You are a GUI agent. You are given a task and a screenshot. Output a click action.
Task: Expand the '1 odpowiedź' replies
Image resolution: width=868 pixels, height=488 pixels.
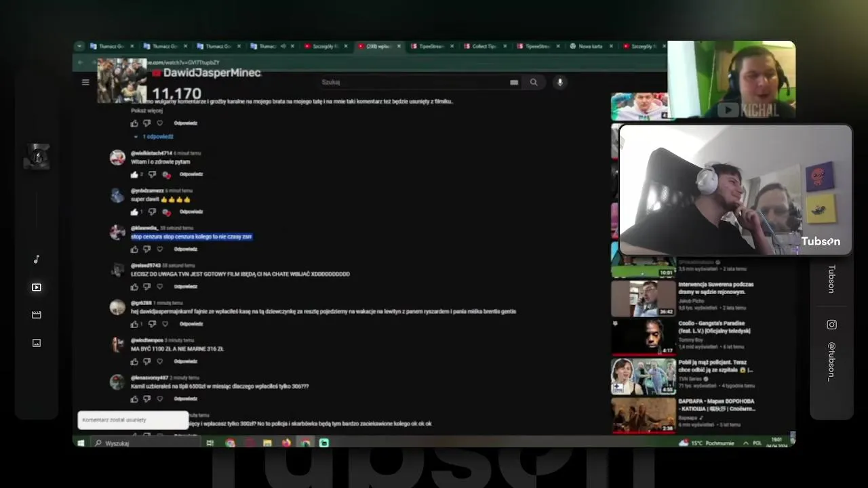[154, 136]
